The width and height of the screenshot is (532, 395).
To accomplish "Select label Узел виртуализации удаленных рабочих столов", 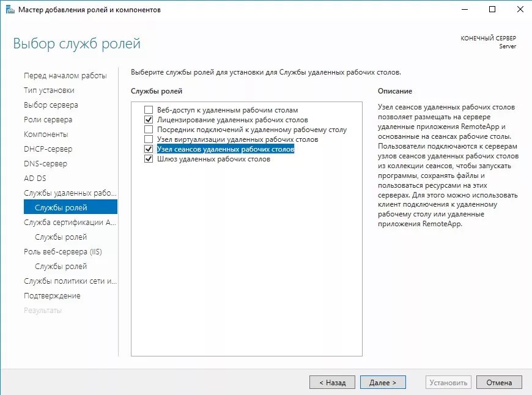I will [x=237, y=139].
